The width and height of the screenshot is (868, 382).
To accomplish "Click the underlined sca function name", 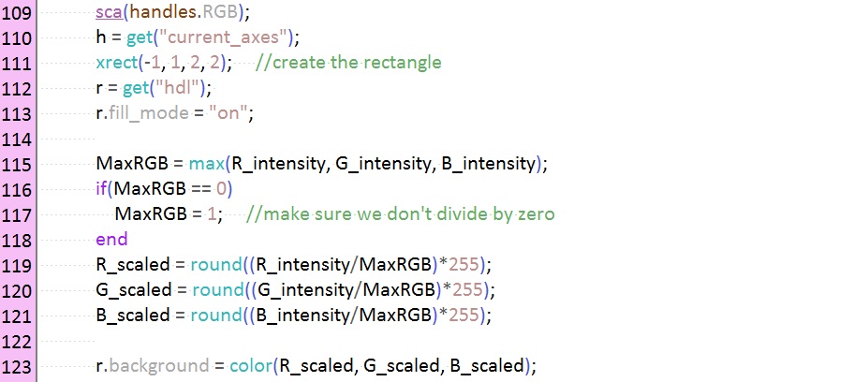I will (109, 11).
